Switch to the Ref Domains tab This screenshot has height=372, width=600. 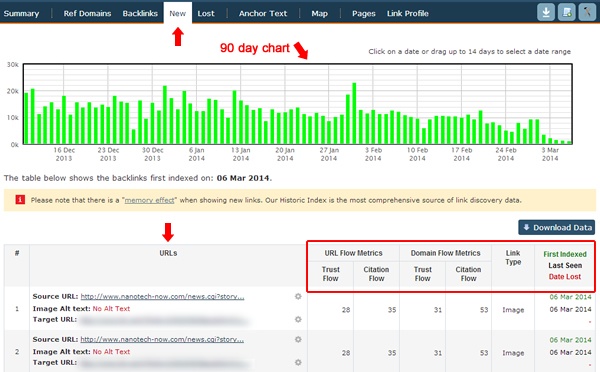click(x=87, y=13)
